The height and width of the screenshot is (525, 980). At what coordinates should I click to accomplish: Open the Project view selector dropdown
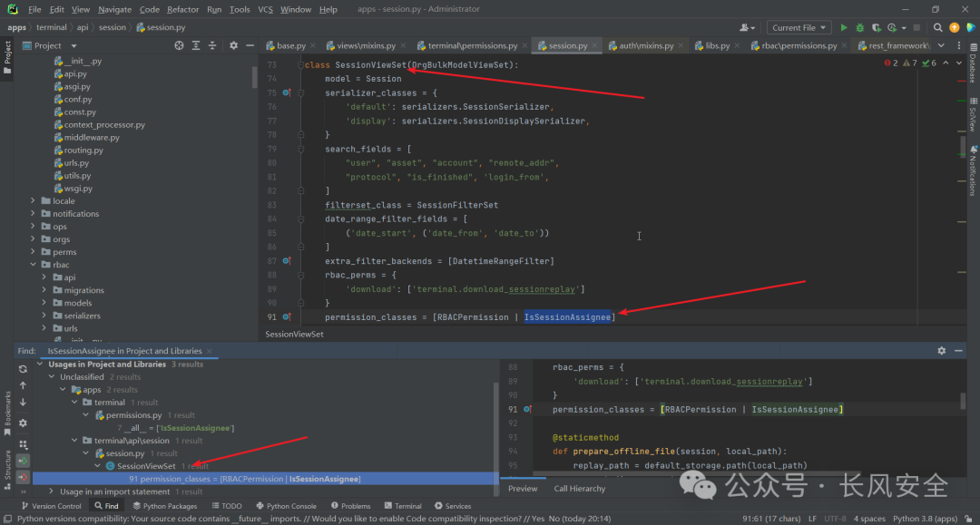(49, 45)
